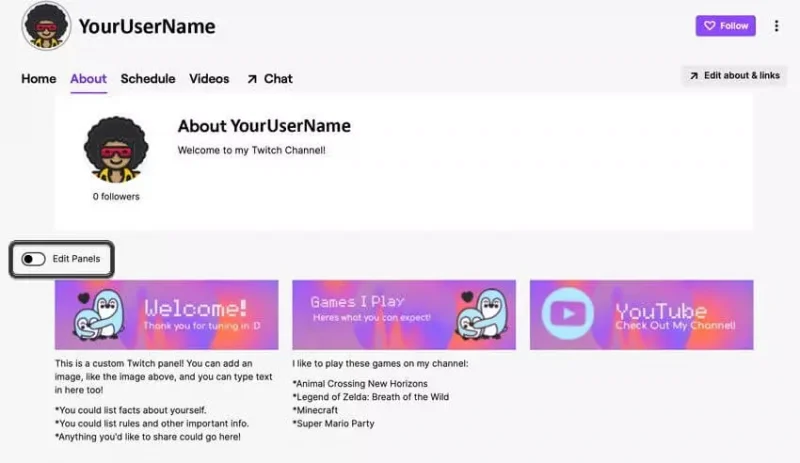Click the purple Follow button
This screenshot has height=463, width=800.
tap(725, 26)
